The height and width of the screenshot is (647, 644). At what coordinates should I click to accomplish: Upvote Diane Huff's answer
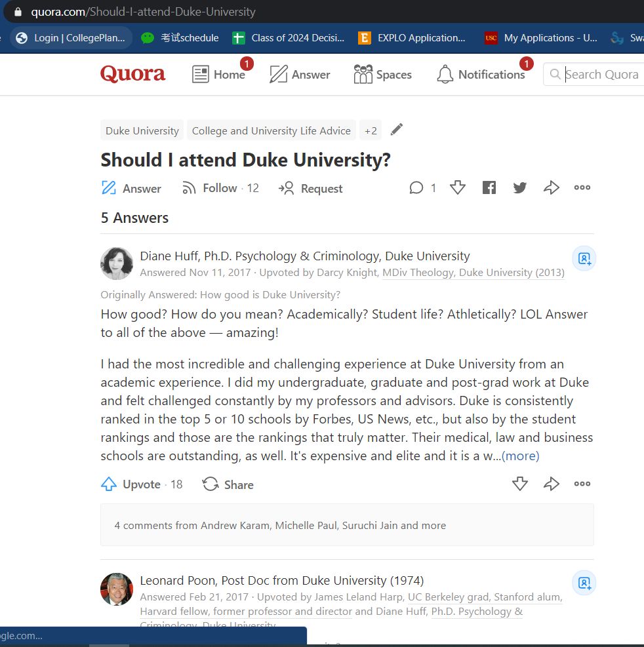tap(142, 484)
